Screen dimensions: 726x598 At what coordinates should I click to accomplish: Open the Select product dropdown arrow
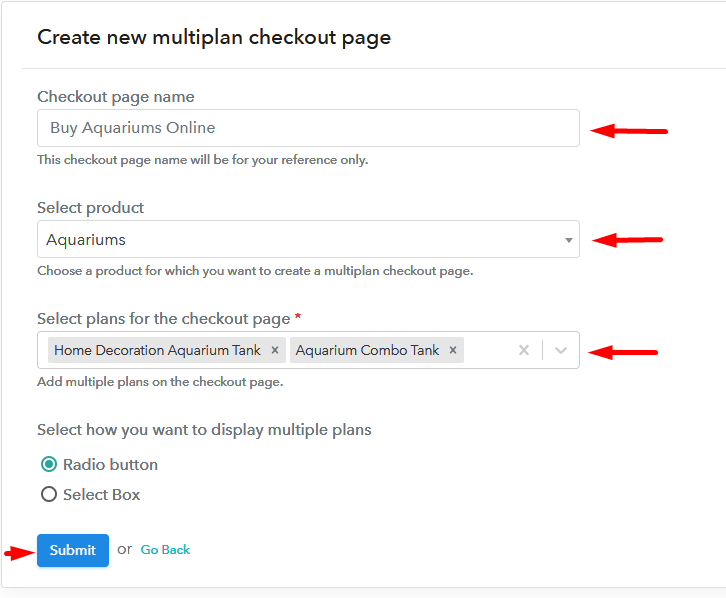pyautogui.click(x=569, y=240)
